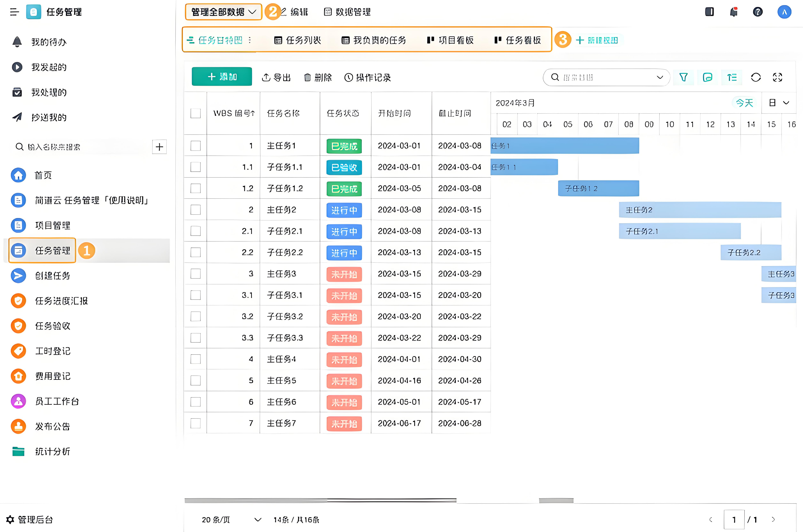The image size is (803, 532).
Task: Open 费用登记 in the sidebar
Action: coord(40,376)
